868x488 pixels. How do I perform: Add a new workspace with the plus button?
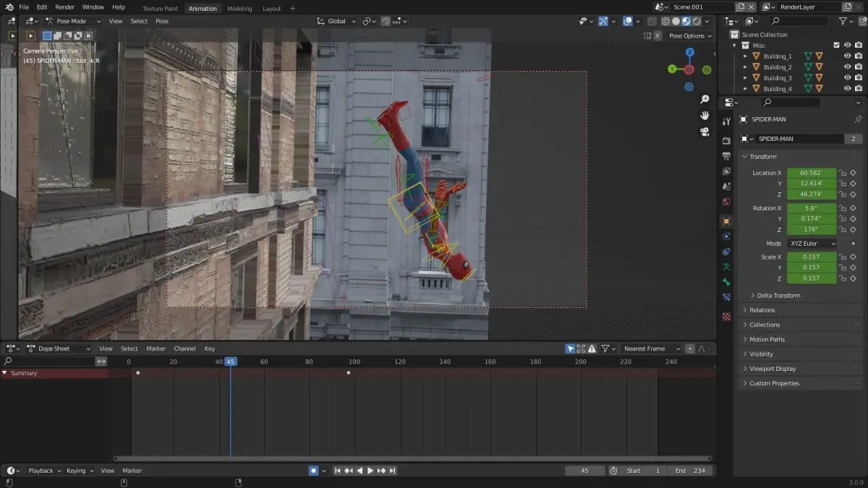point(292,9)
